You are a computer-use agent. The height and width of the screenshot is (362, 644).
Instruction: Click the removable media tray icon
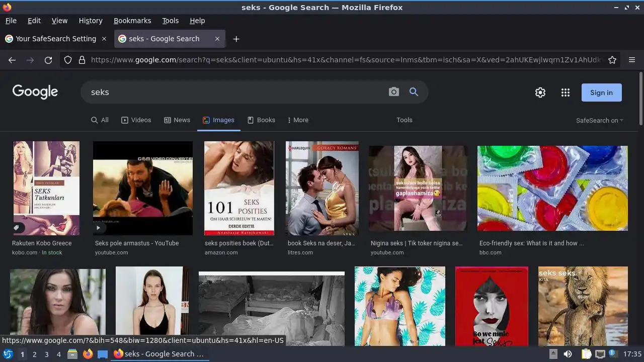(x=553, y=354)
